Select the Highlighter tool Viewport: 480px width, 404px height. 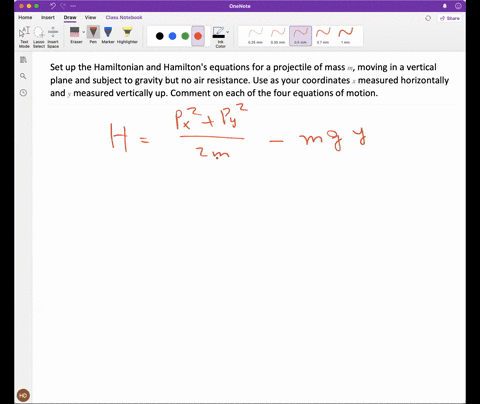coord(127,35)
